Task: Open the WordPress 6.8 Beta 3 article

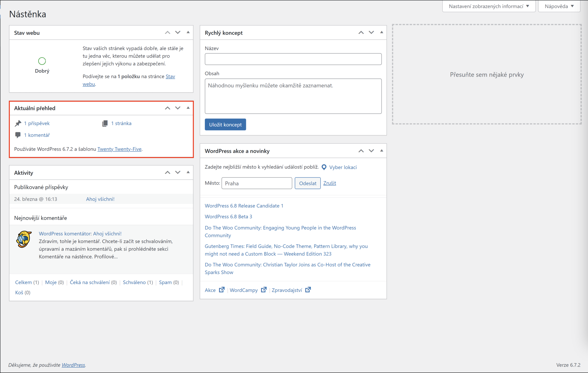Action: pyautogui.click(x=228, y=217)
